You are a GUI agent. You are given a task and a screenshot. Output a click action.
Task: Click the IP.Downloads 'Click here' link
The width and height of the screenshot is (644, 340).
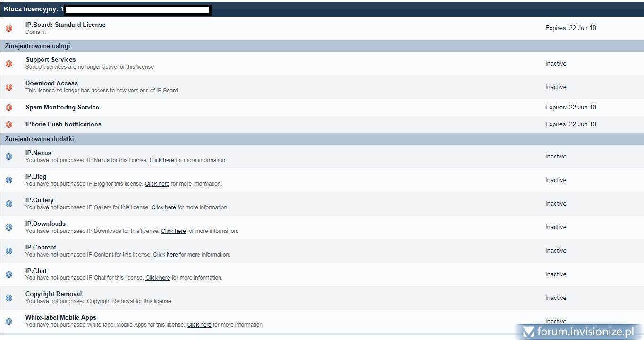point(173,231)
